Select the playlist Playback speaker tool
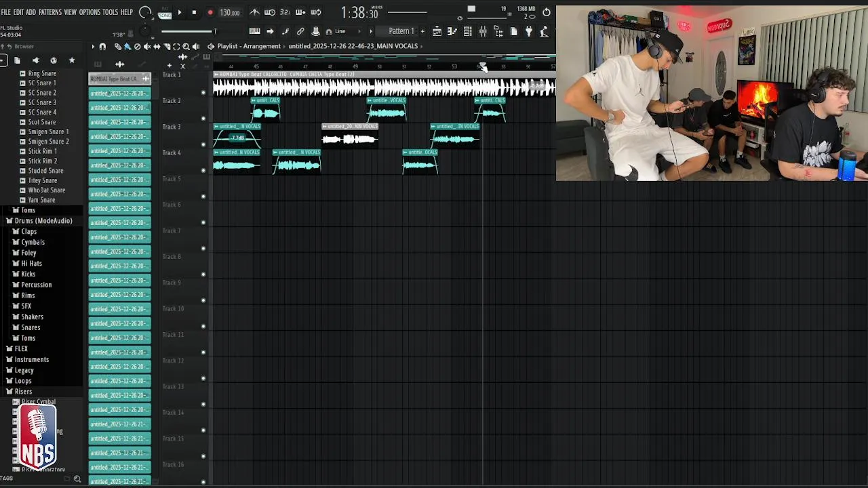This screenshot has width=868, height=488. tap(196, 47)
